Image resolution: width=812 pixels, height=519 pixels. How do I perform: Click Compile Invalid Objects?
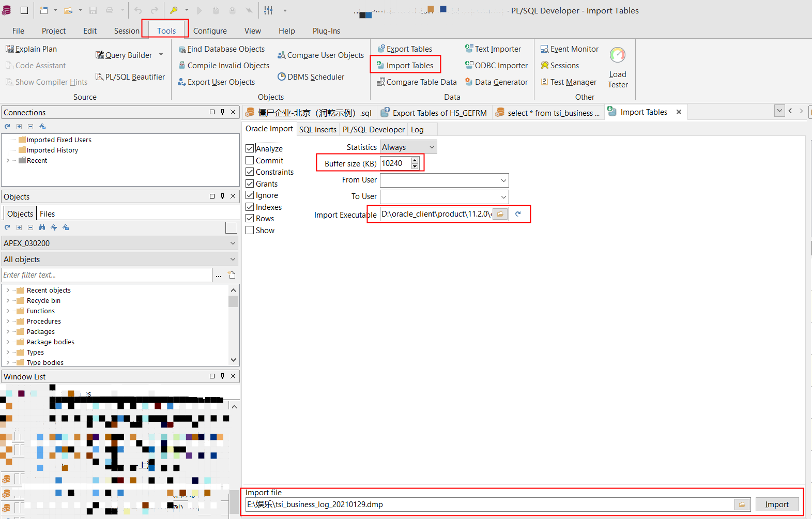coord(224,66)
